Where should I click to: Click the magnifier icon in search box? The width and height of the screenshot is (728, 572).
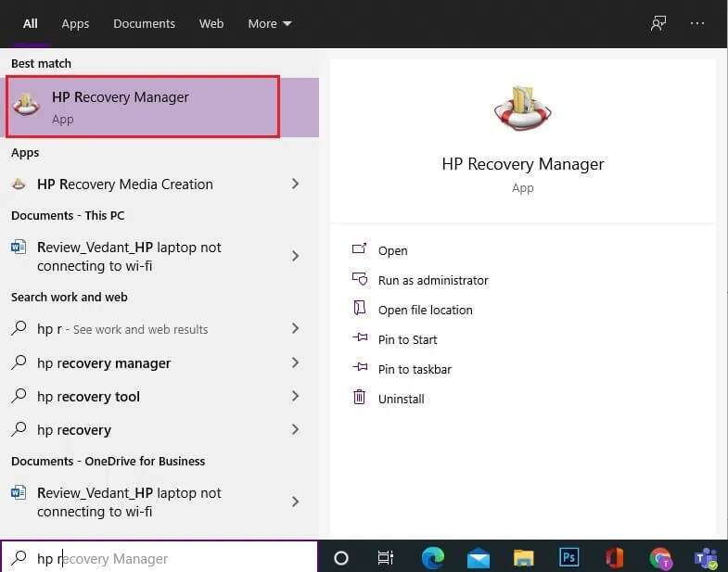19,557
